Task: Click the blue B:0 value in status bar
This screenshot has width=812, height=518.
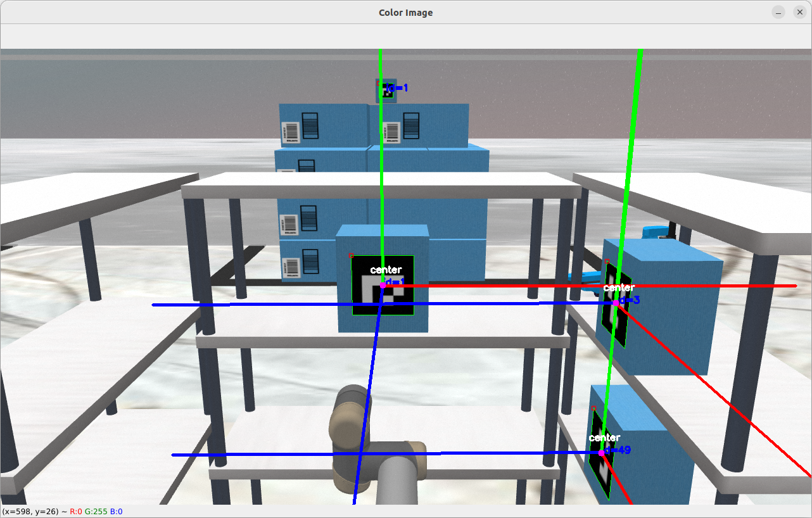Action: tap(117, 512)
